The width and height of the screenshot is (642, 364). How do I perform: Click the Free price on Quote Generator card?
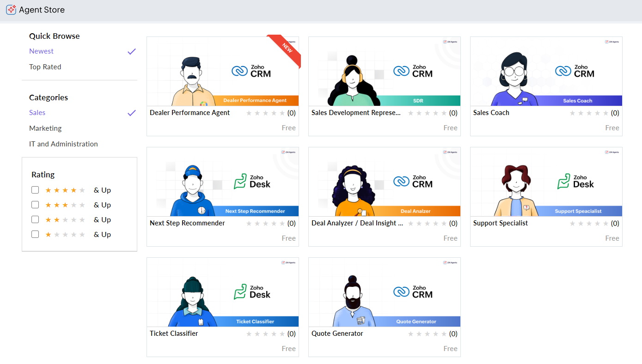click(450, 349)
